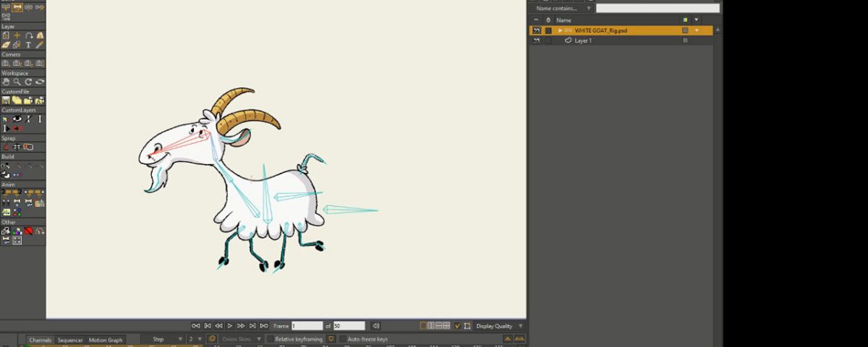Switch to the Motion Graph tab
The height and width of the screenshot is (347, 868).
(106, 340)
